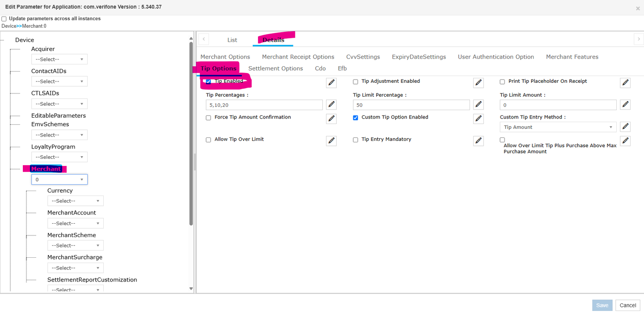Open the Efb tab

click(342, 68)
